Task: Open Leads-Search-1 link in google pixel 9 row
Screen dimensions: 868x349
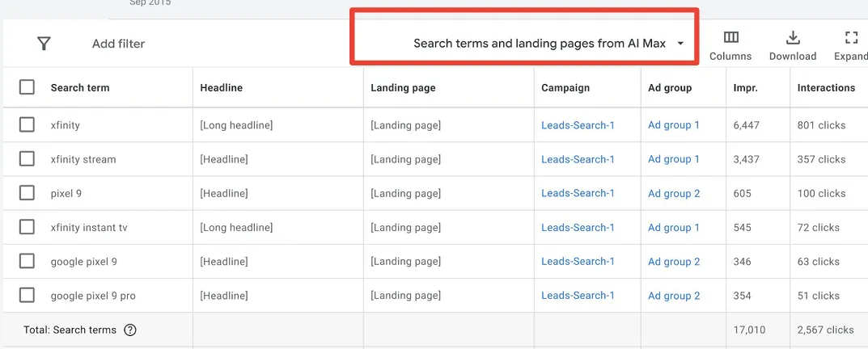Action: [x=578, y=261]
